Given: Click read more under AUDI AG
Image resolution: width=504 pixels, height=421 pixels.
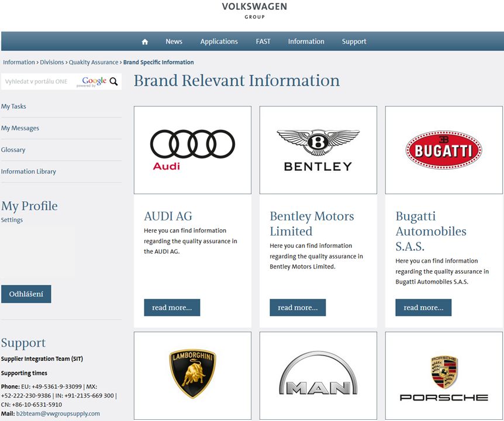Looking at the screenshot, I should pos(172,308).
